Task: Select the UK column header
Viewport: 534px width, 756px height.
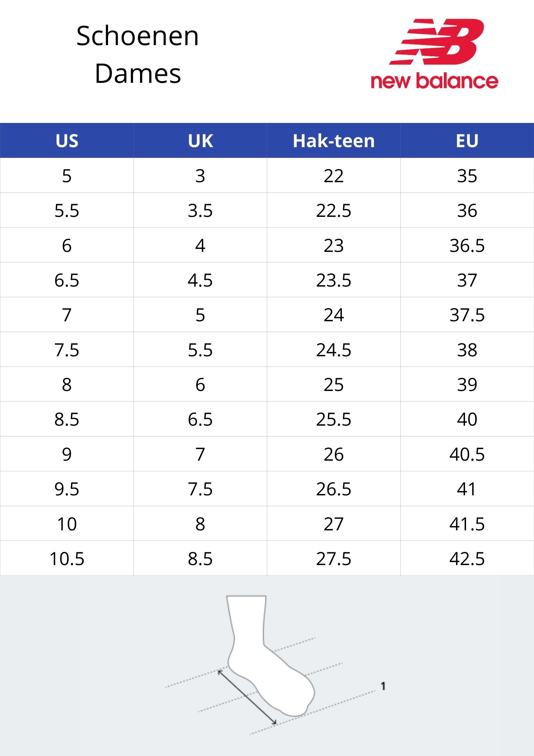Action: pos(200,141)
